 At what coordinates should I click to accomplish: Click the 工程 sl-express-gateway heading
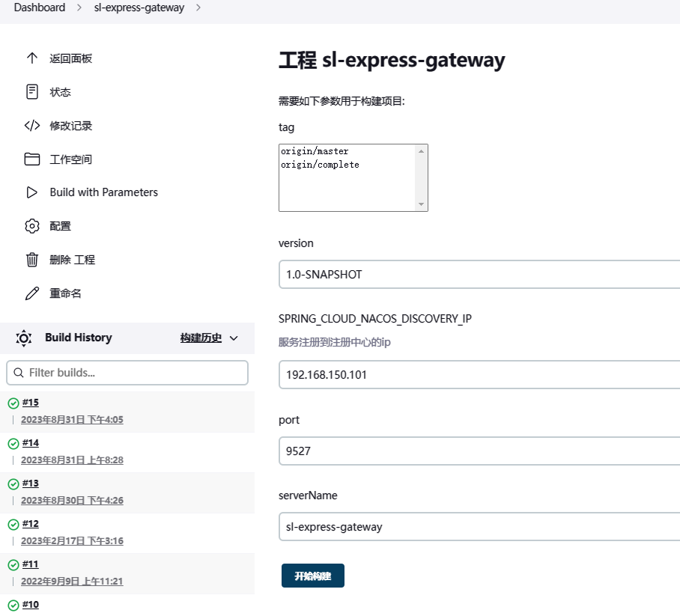(392, 60)
